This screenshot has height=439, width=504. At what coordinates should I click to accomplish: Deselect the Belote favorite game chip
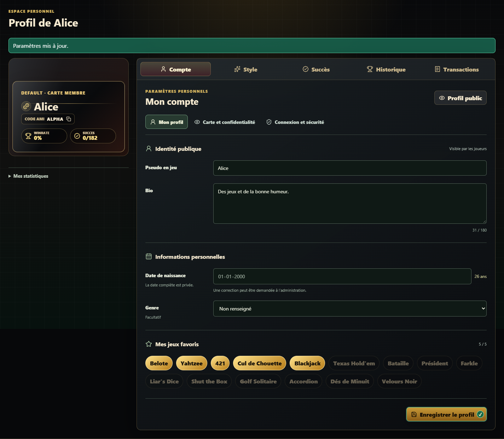point(159,363)
